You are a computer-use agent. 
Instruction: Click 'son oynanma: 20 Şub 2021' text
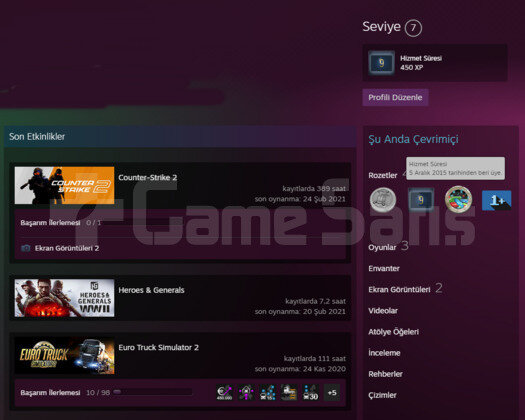pos(300,311)
